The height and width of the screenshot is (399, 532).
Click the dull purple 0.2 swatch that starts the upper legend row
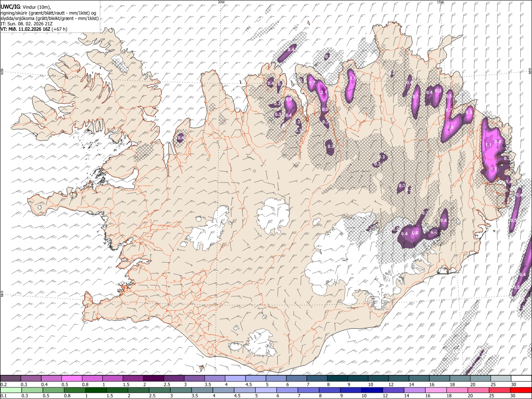click(11, 378)
